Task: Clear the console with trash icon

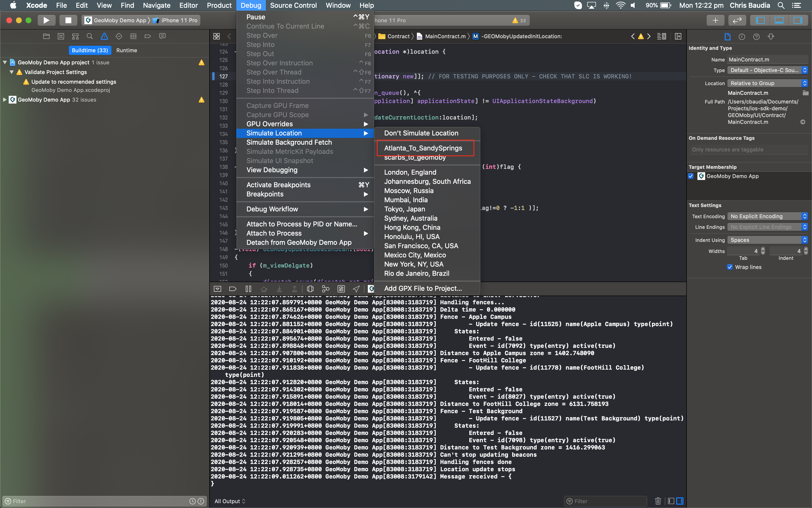Action: pyautogui.click(x=658, y=501)
